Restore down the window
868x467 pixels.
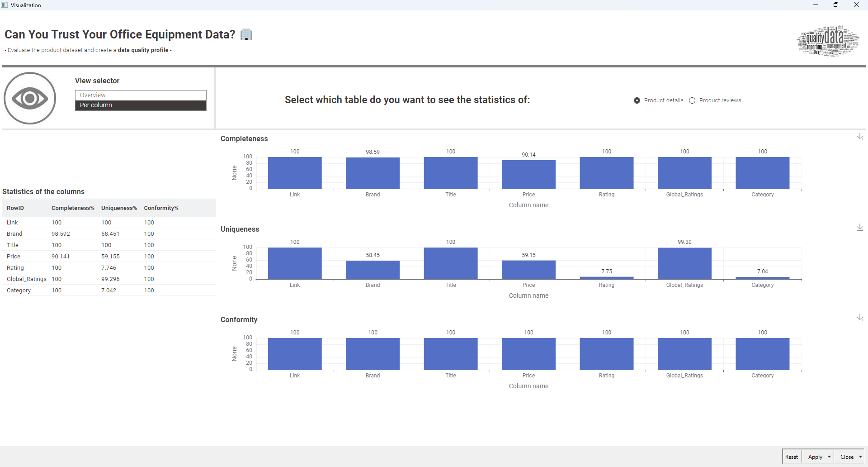coord(836,5)
